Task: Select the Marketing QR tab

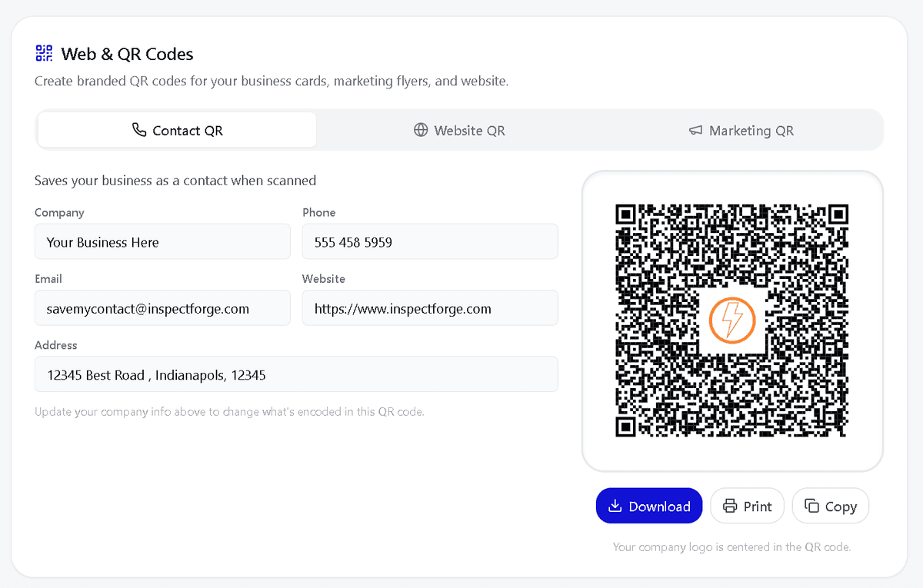Action: pos(741,130)
